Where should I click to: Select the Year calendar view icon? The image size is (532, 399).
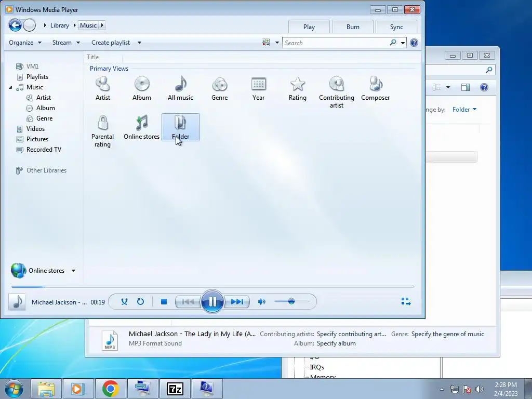pyautogui.click(x=259, y=88)
